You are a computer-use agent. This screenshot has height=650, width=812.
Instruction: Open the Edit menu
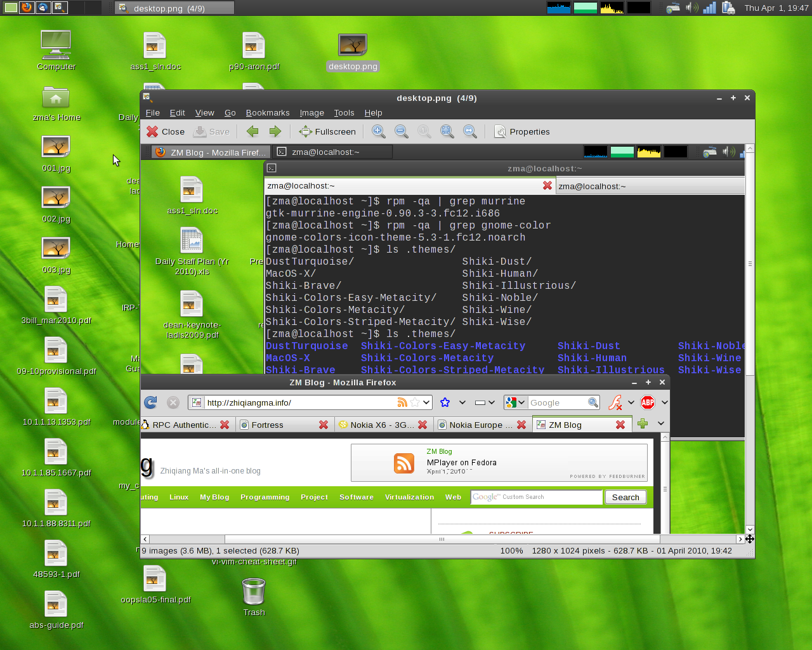(177, 112)
